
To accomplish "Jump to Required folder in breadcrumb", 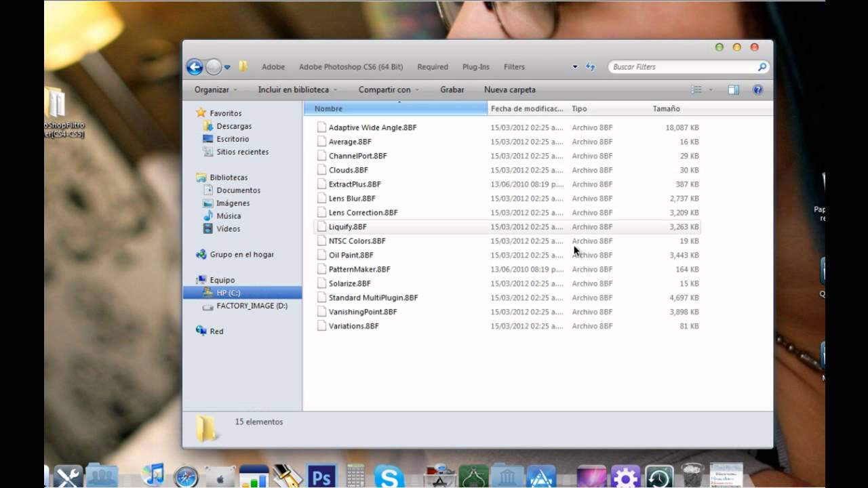I will tap(433, 67).
